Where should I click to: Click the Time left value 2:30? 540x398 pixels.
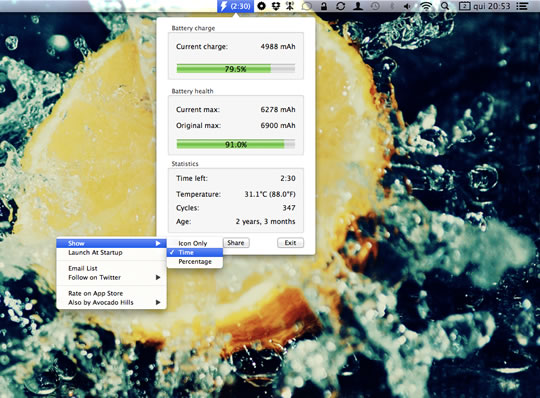tap(288, 178)
